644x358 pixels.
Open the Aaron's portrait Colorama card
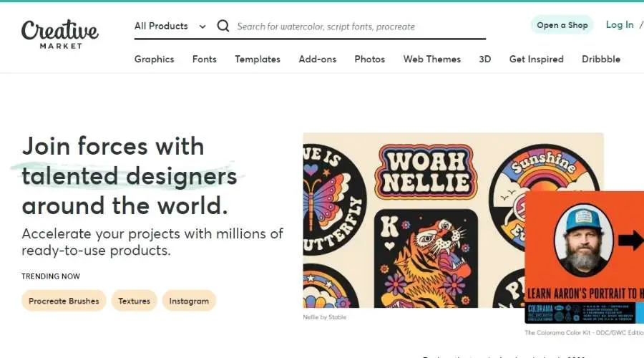click(584, 257)
